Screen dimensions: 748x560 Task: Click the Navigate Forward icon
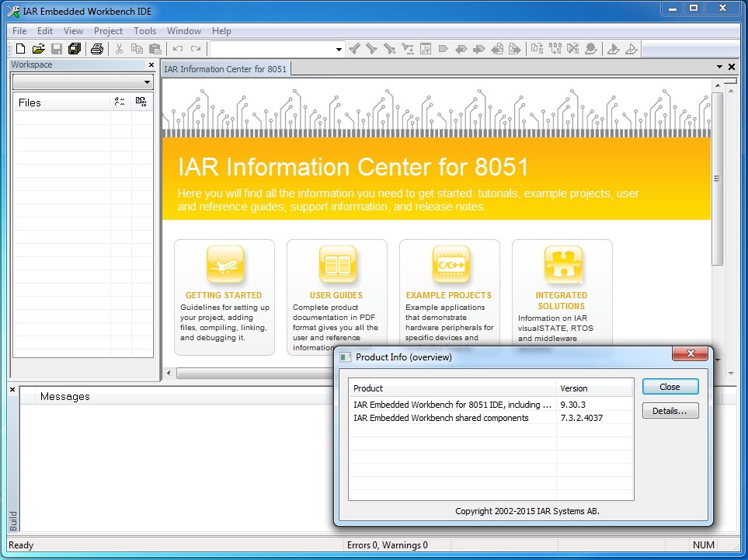515,49
